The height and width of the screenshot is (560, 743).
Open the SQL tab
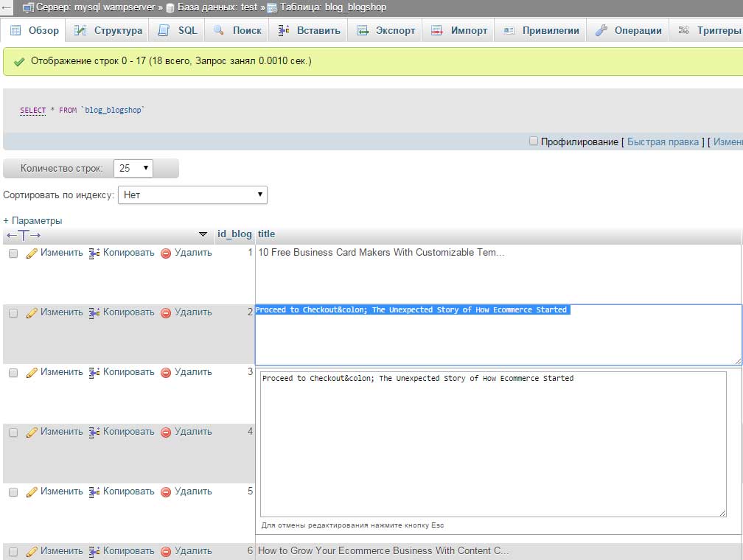tap(177, 30)
